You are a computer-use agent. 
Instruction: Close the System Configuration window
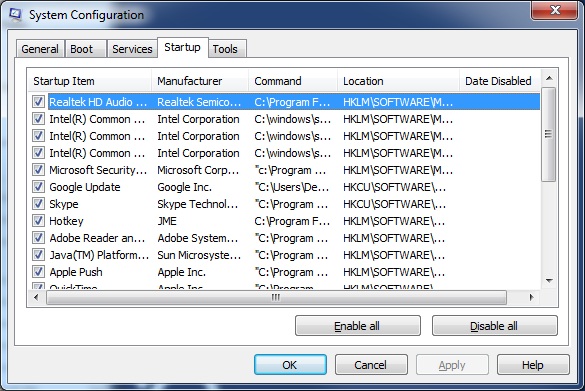click(x=555, y=10)
